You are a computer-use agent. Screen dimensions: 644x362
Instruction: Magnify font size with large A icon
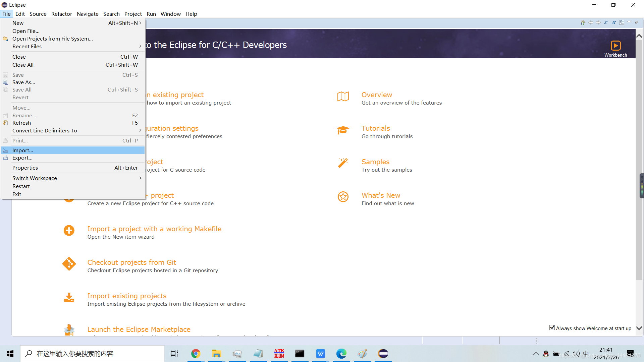pyautogui.click(x=613, y=22)
